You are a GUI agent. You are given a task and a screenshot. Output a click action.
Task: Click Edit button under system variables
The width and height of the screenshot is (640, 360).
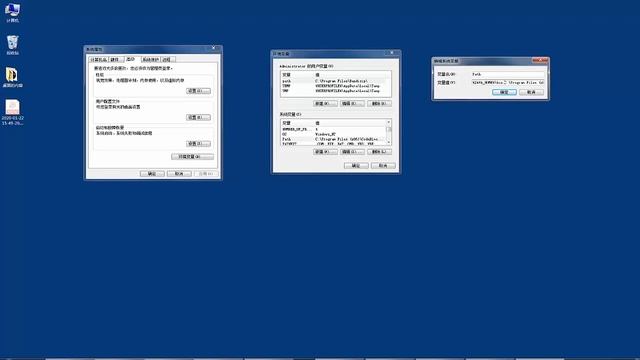[x=352, y=152]
